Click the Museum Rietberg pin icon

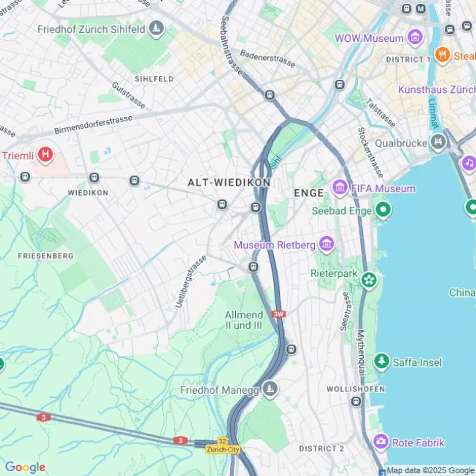[x=327, y=244]
